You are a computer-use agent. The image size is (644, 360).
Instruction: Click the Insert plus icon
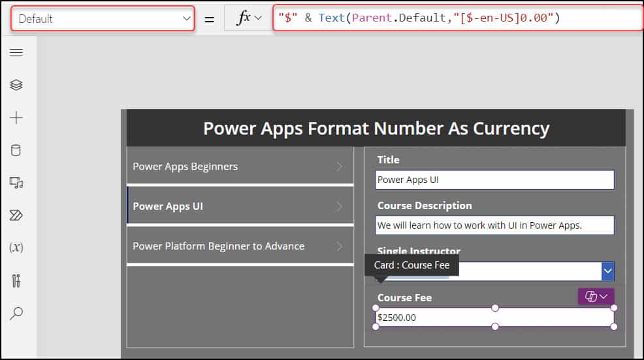pyautogui.click(x=16, y=118)
